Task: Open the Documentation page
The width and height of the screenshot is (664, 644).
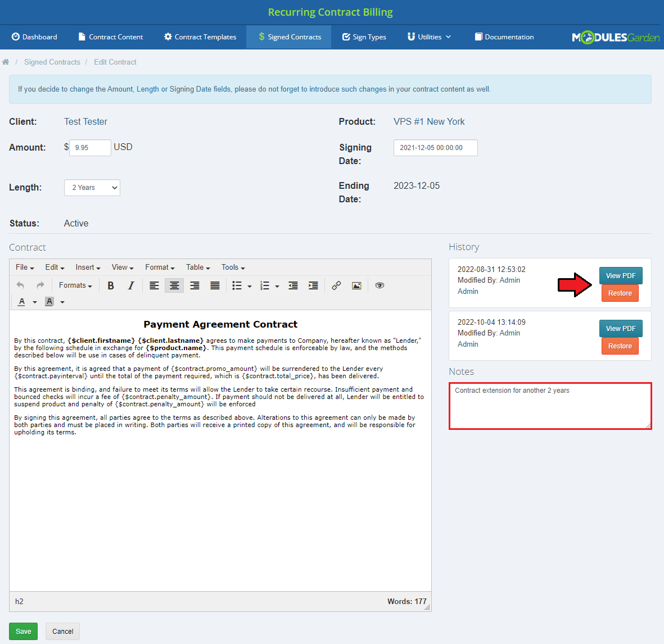Action: pyautogui.click(x=504, y=37)
